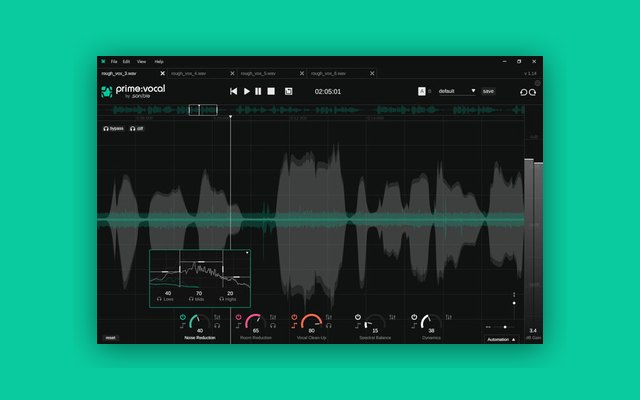
Task: Enable diff headphone monitoring
Action: tap(137, 129)
